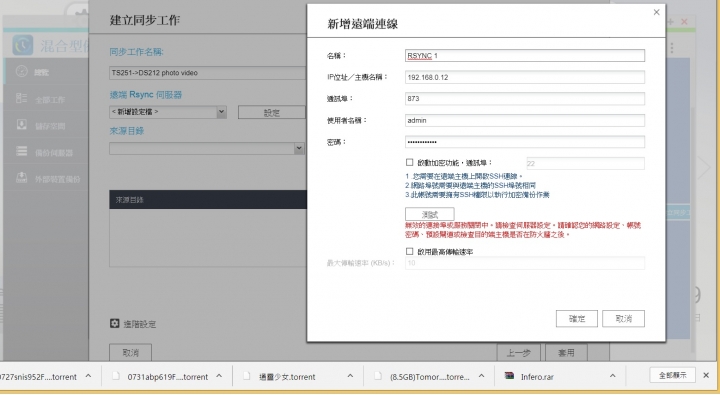Open the 新增設定檔 profile dropdown
The width and height of the screenshot is (720, 395).
click(168, 112)
